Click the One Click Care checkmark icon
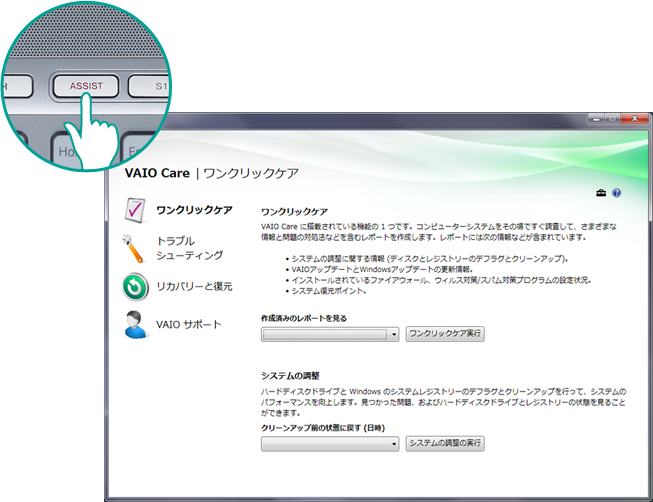The image size is (653, 502). (x=134, y=210)
